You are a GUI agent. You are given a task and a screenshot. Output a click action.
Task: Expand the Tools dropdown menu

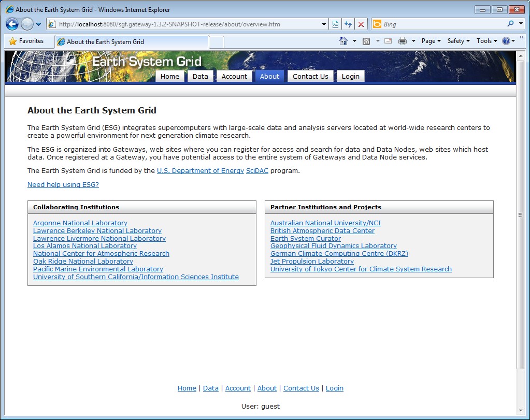pos(486,41)
